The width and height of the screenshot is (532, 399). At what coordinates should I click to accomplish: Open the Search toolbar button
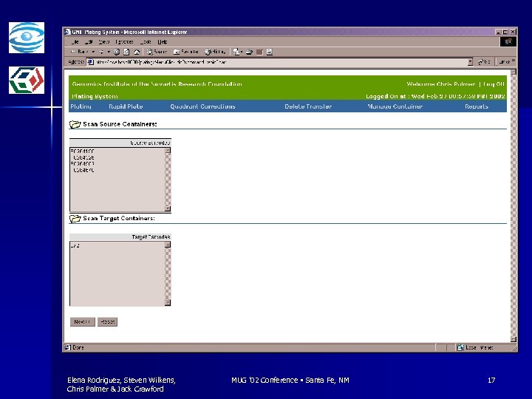pos(157,52)
